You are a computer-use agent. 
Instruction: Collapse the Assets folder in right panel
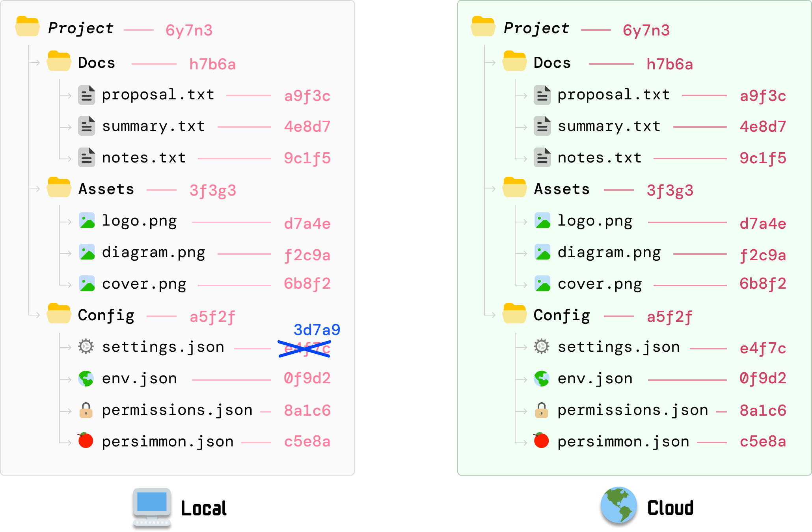tap(514, 188)
